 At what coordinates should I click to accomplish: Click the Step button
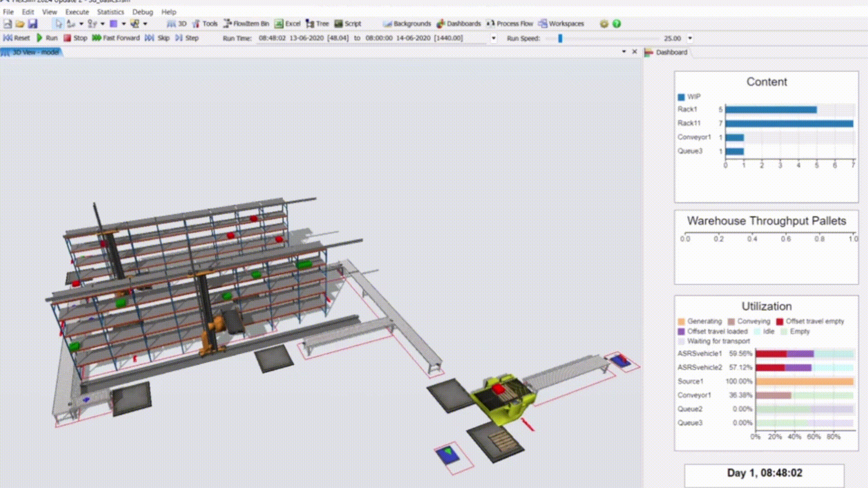(187, 38)
